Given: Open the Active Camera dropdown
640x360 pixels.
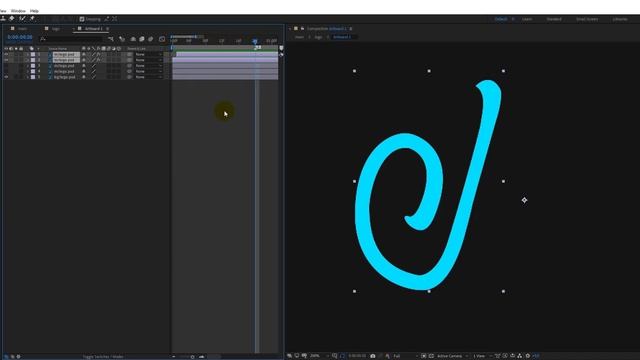Looking at the screenshot, I should tap(452, 356).
